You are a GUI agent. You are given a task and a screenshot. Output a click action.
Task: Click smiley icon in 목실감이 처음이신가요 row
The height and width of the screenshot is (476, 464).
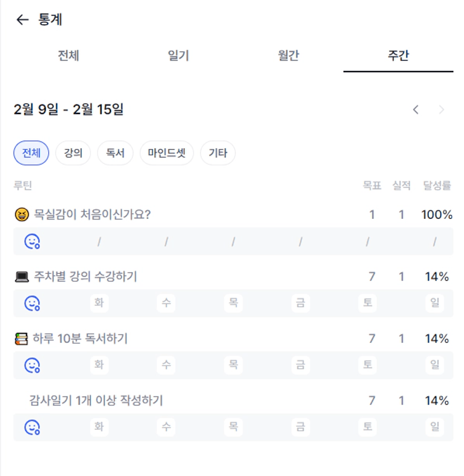(x=32, y=242)
